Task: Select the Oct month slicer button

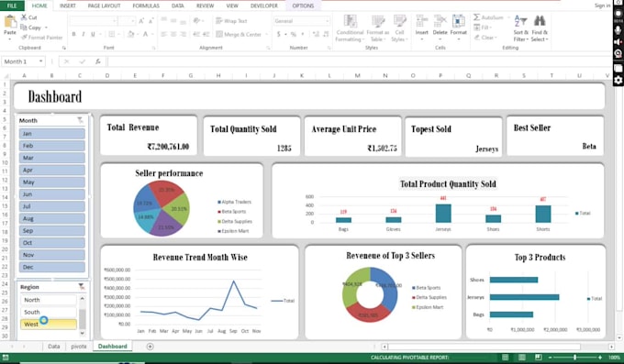Action: (51, 243)
